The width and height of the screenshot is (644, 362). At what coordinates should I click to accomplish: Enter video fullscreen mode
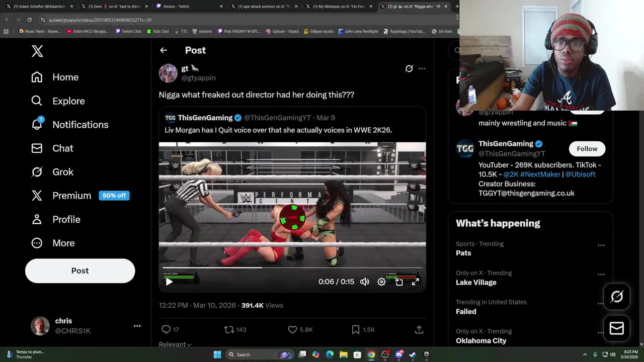click(416, 282)
